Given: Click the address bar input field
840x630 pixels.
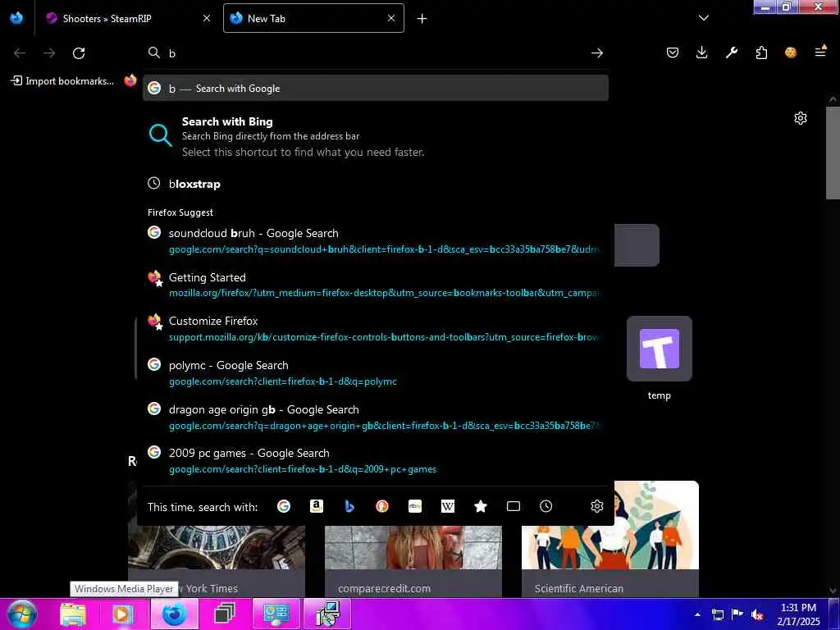Looking at the screenshot, I should point(375,53).
